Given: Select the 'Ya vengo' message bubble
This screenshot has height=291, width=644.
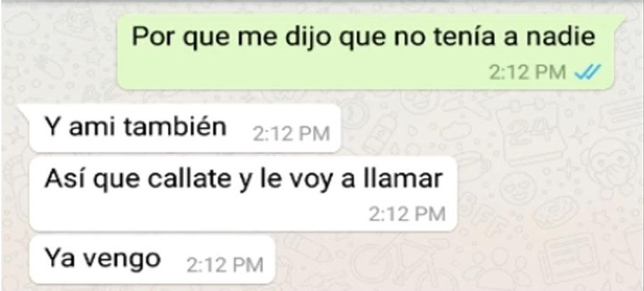Looking at the screenshot, I should coord(152,260).
